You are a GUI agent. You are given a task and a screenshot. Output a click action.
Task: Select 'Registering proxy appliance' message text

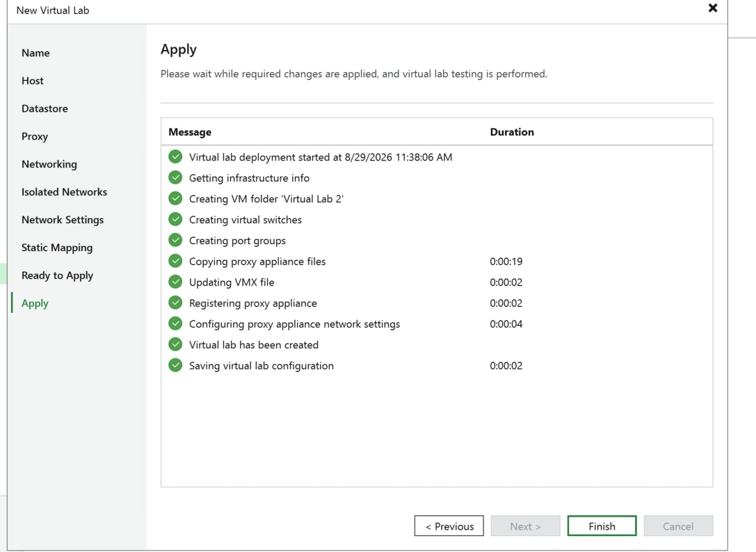[x=253, y=303]
